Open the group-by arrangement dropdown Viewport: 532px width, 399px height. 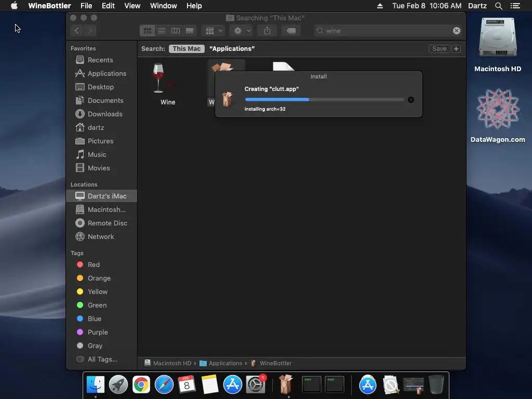coord(214,31)
